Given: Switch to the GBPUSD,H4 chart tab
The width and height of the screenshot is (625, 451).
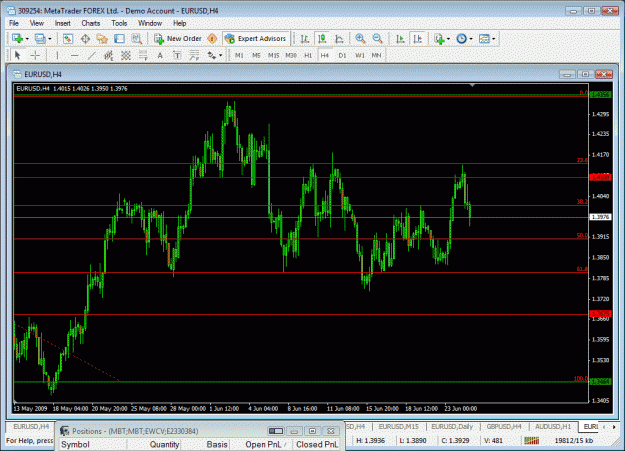Looking at the screenshot, I should point(504,427).
